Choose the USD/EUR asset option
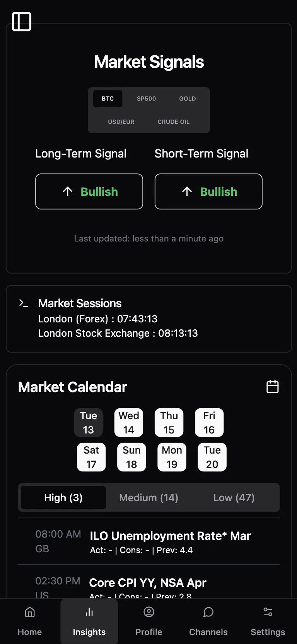The height and width of the screenshot is (644, 297). (121, 122)
